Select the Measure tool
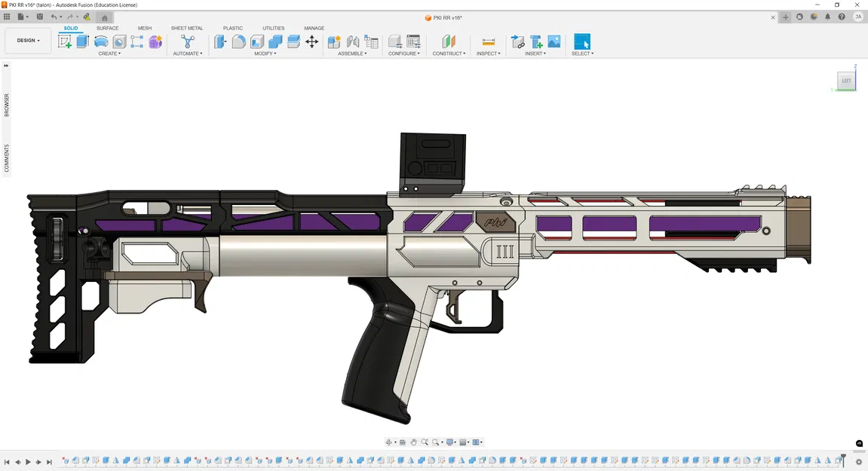 (x=488, y=41)
